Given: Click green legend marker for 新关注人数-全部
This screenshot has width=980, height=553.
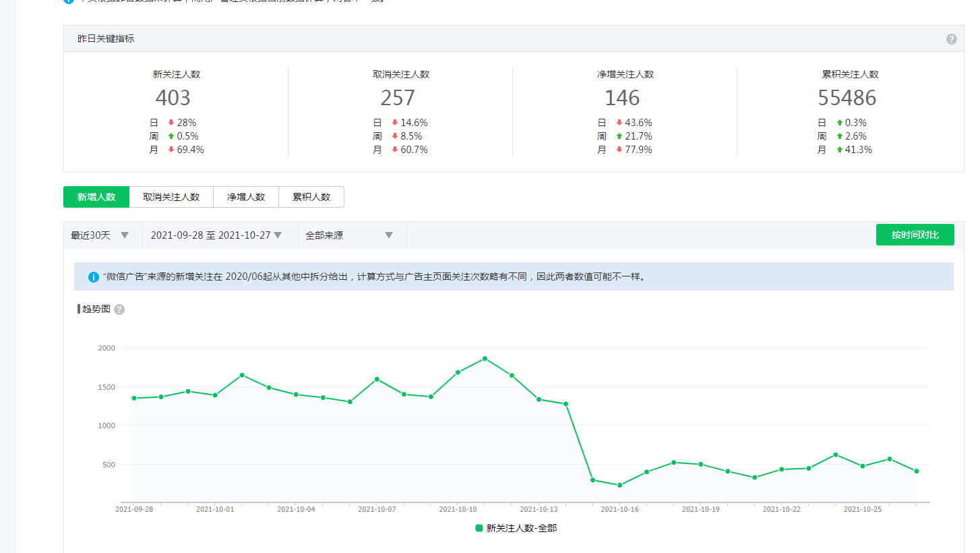Looking at the screenshot, I should (479, 528).
